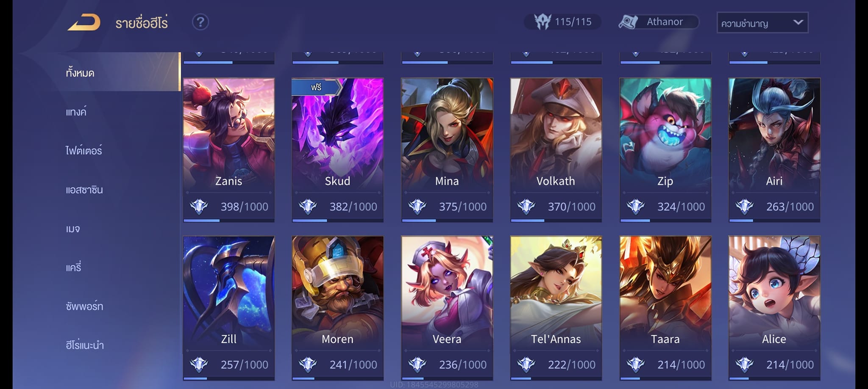Tap Zanis's mastery badge icon
The width and height of the screenshot is (868, 389).
[x=199, y=207]
